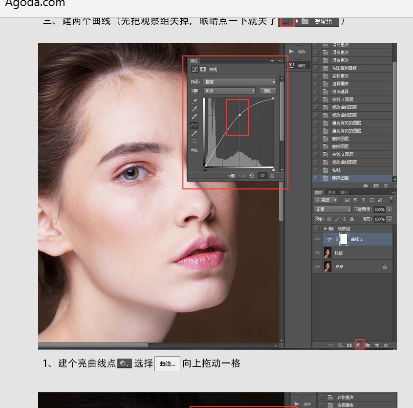Hide the Background layer
This screenshot has width=413, height=408.
[317, 267]
